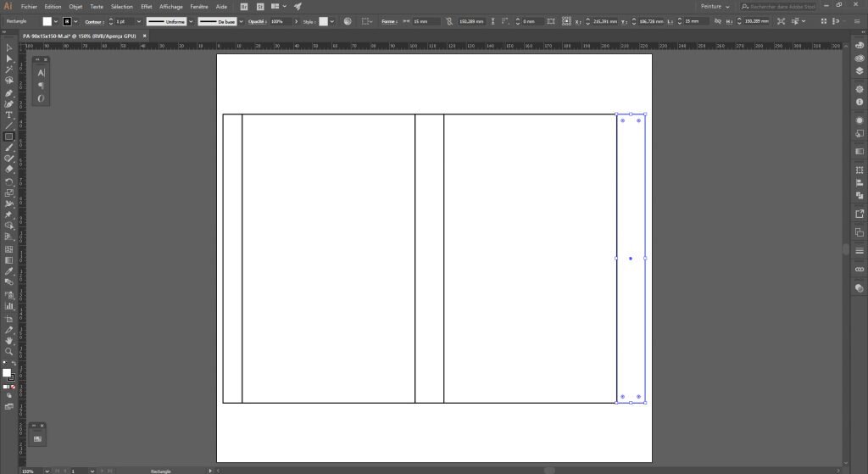The image size is (868, 474).
Task: Click the publish rocket icon
Action: pos(298,6)
